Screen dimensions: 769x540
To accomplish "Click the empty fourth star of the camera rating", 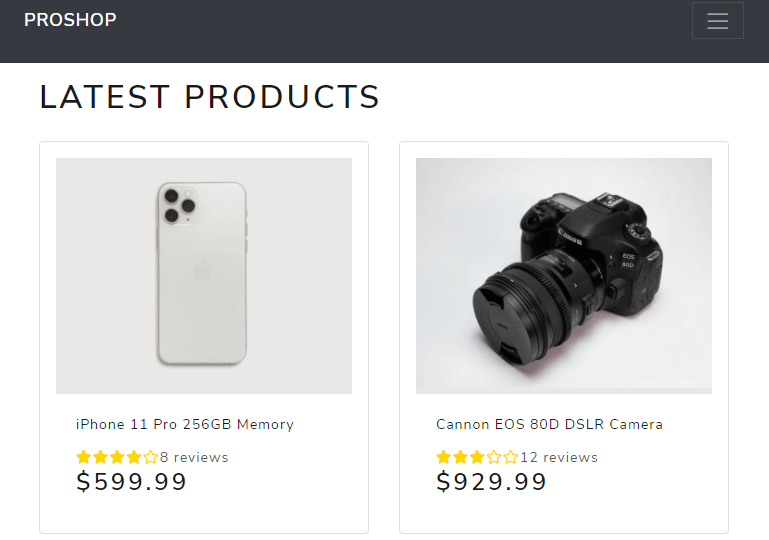I will (x=494, y=457).
